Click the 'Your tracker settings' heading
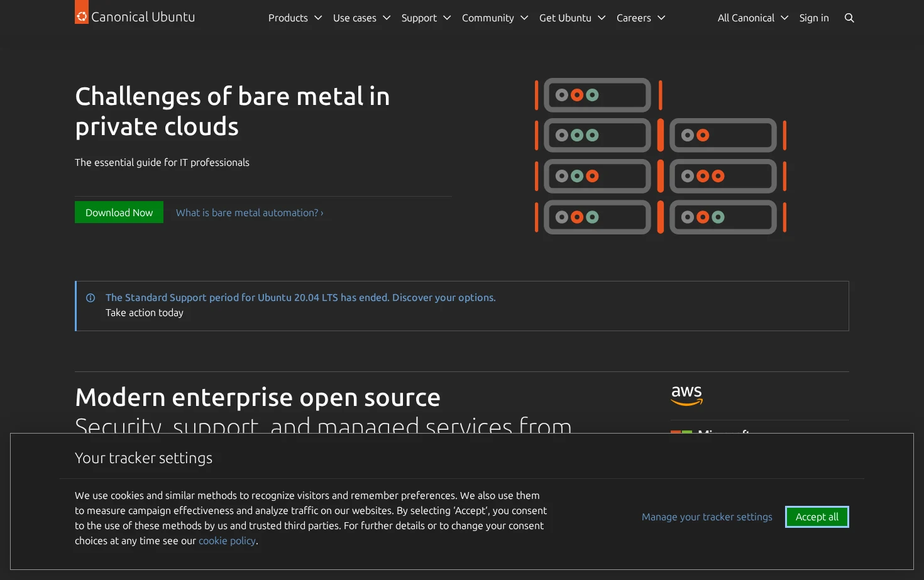This screenshot has width=924, height=580. click(x=143, y=458)
